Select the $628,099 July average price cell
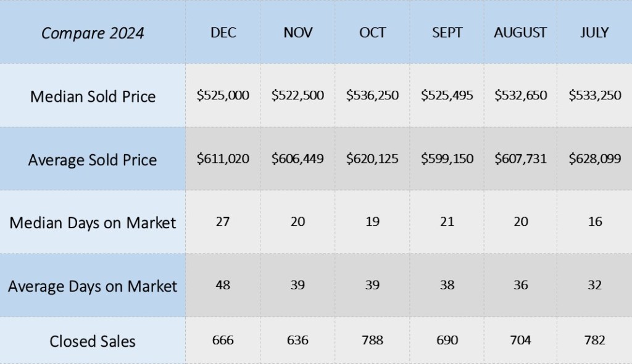The height and width of the screenshot is (364, 632). pyautogui.click(x=594, y=159)
